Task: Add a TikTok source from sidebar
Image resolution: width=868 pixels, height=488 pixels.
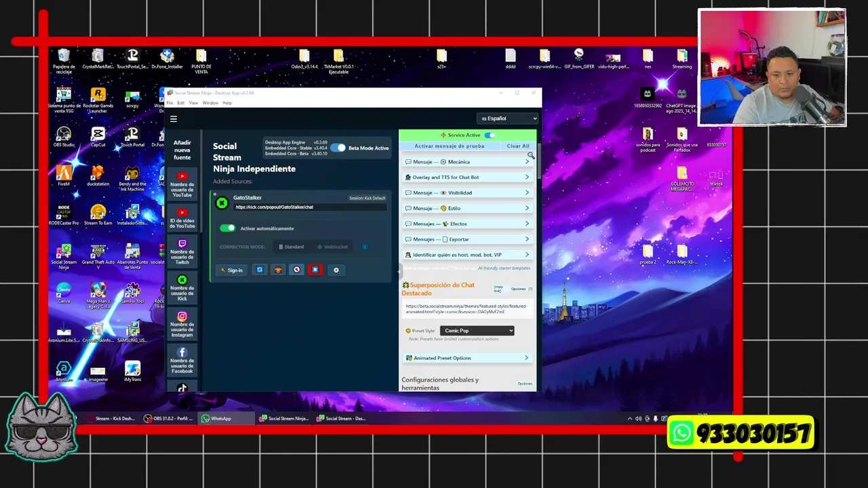Action: 182,387
